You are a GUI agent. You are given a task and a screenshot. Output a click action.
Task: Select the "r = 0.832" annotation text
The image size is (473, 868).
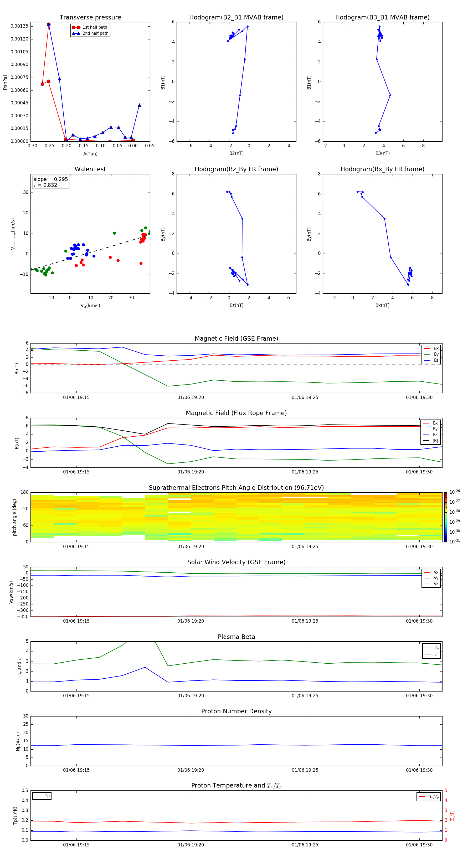(45, 185)
